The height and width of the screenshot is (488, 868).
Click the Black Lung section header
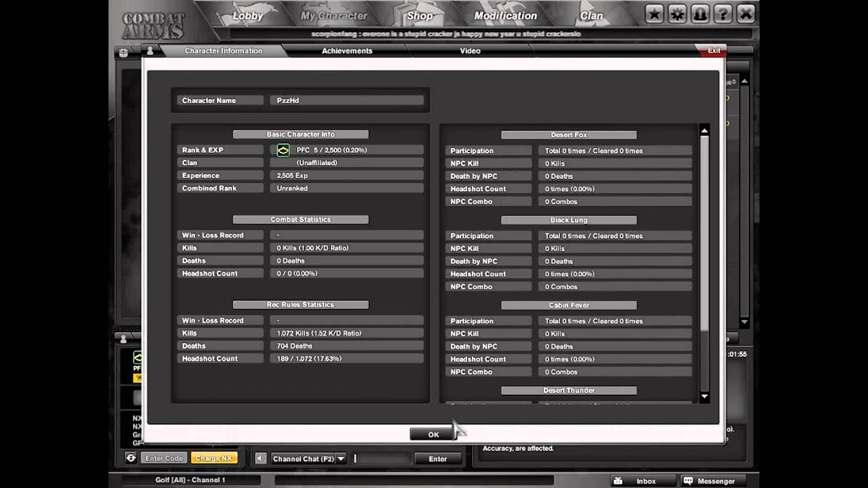(569, 220)
